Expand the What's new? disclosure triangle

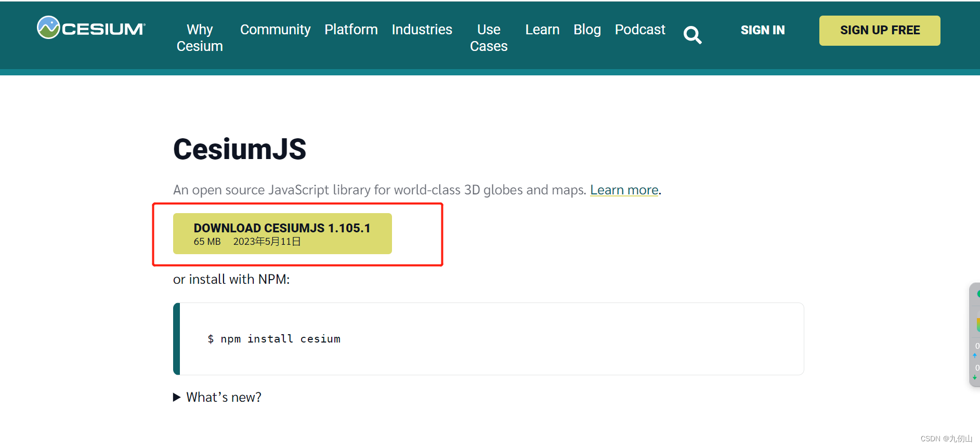(177, 398)
